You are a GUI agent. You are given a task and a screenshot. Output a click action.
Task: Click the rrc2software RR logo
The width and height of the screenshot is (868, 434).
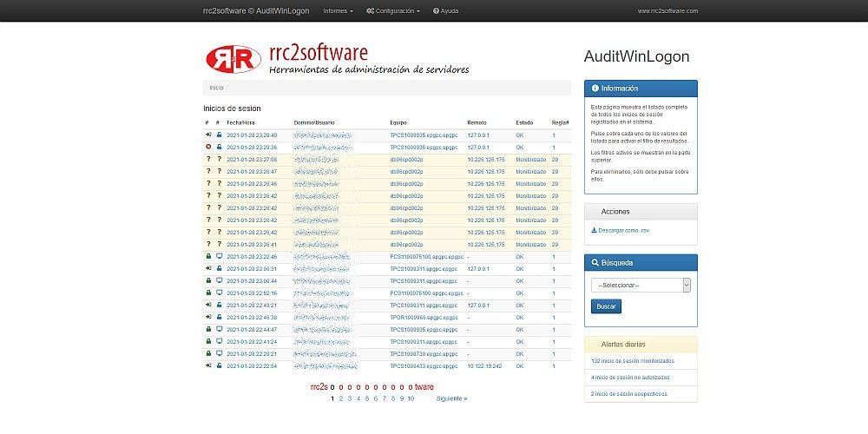pyautogui.click(x=233, y=59)
